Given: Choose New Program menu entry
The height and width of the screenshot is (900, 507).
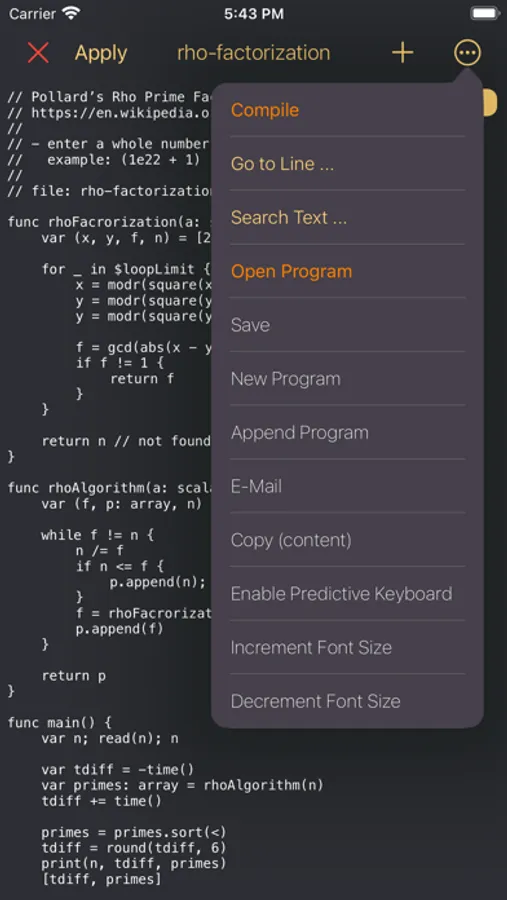Looking at the screenshot, I should [x=347, y=379].
